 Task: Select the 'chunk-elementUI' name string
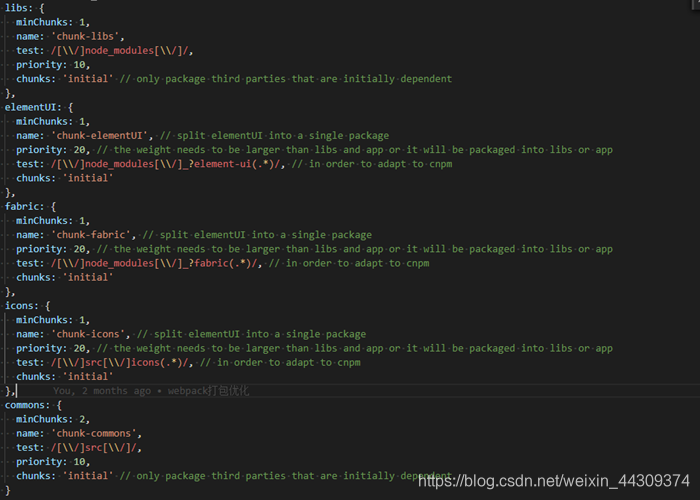click(102, 136)
